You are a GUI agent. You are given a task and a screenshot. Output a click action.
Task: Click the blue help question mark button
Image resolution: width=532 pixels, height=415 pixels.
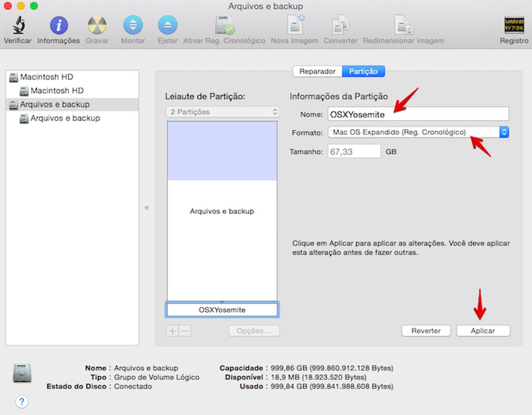tap(22, 401)
